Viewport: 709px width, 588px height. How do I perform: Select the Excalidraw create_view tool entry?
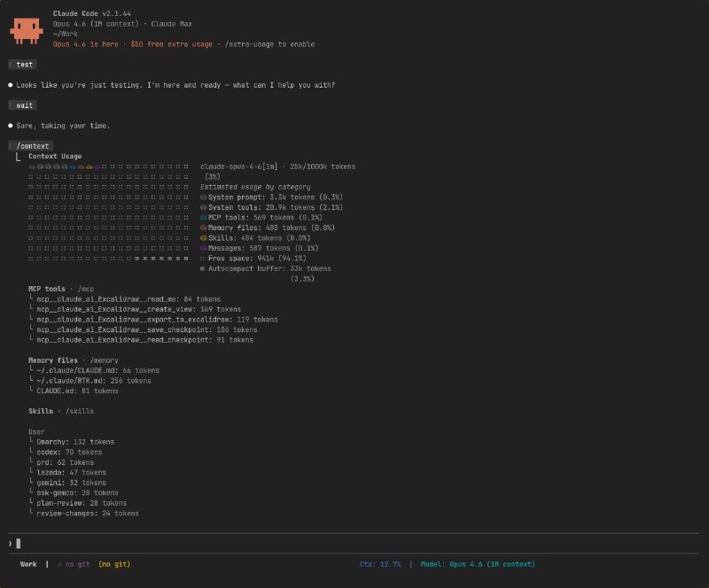click(x=139, y=309)
